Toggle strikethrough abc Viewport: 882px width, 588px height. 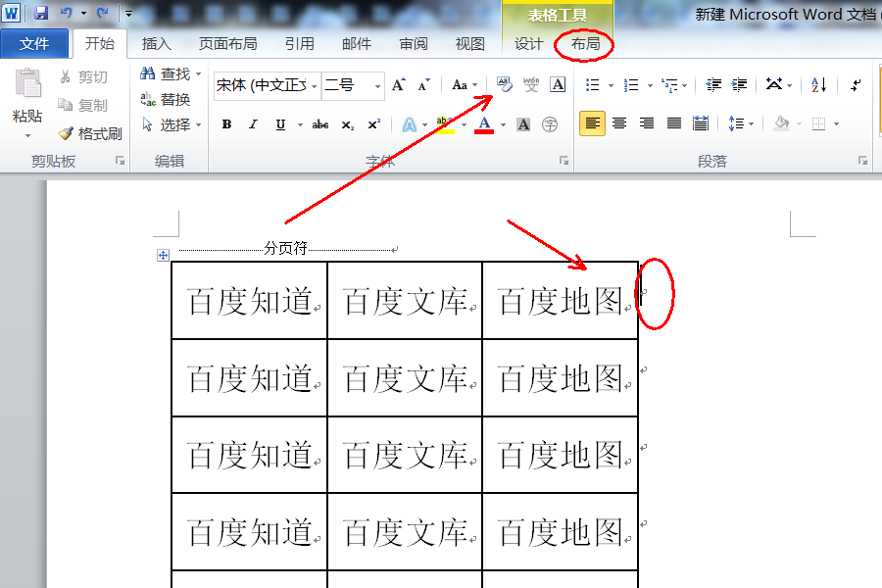click(320, 124)
